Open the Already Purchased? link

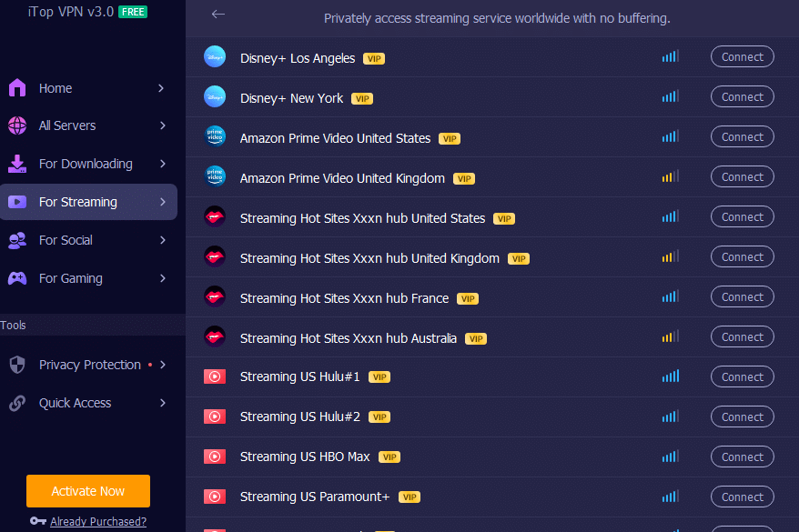98,521
